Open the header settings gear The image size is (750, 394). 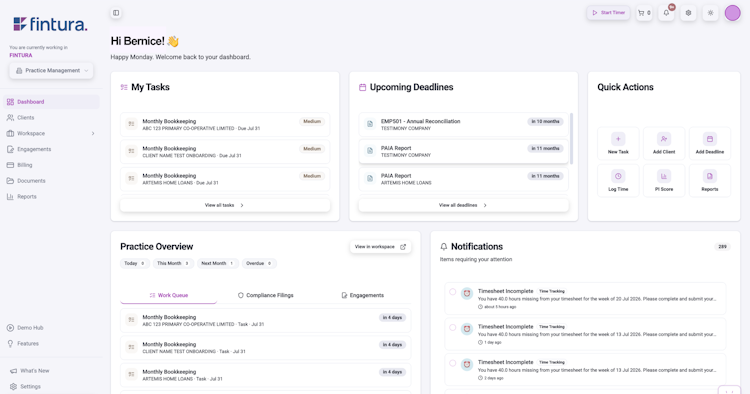click(x=688, y=13)
